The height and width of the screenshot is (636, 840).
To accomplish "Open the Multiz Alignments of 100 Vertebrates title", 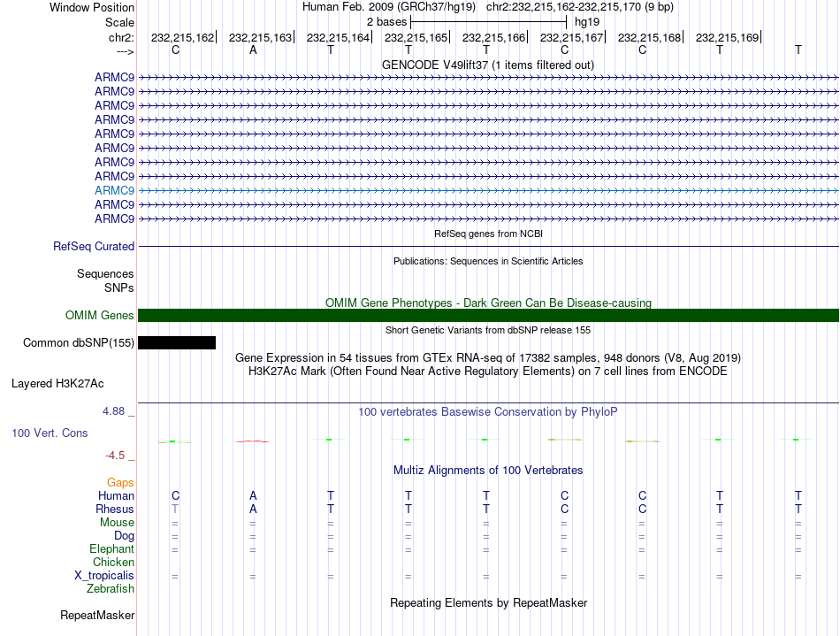I will point(488,470).
